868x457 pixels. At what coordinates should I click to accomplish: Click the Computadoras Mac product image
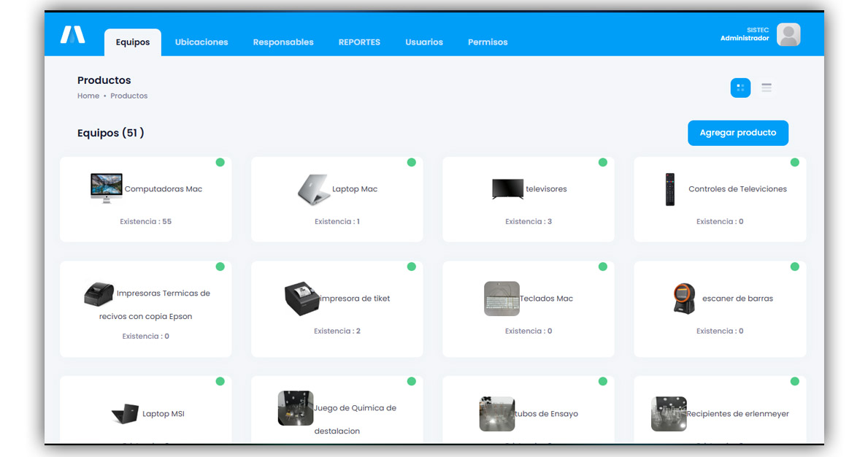pyautogui.click(x=106, y=188)
